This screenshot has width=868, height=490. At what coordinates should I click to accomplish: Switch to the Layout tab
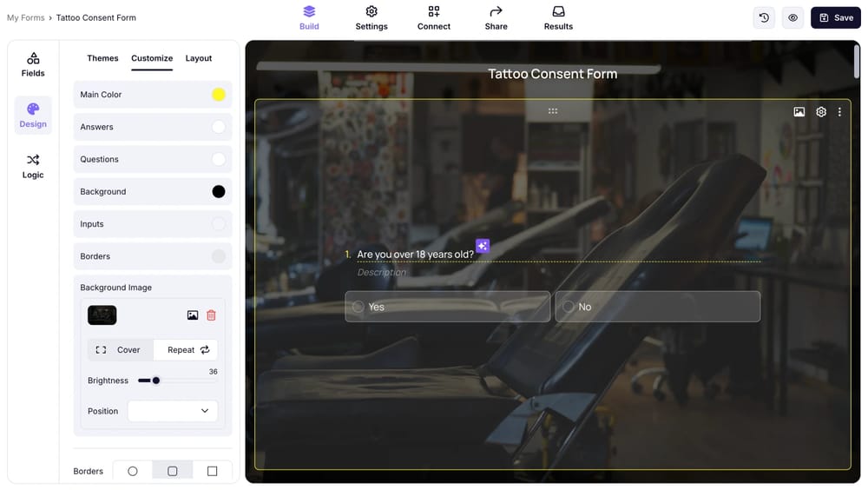(199, 58)
